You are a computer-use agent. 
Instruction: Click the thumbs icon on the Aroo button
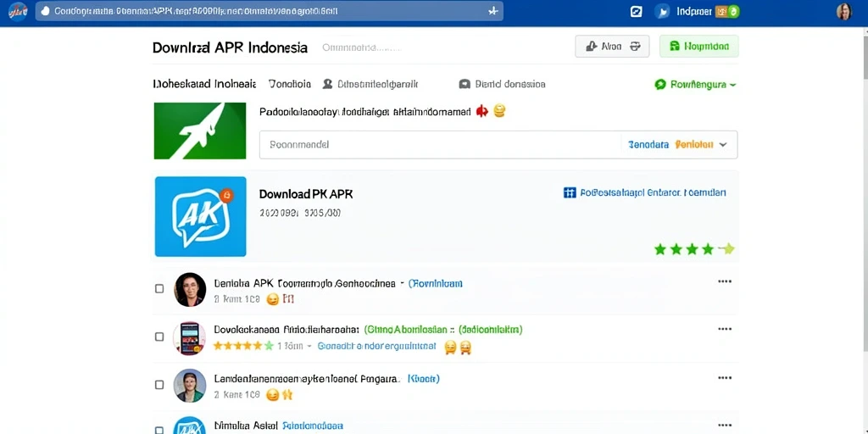[x=591, y=47]
